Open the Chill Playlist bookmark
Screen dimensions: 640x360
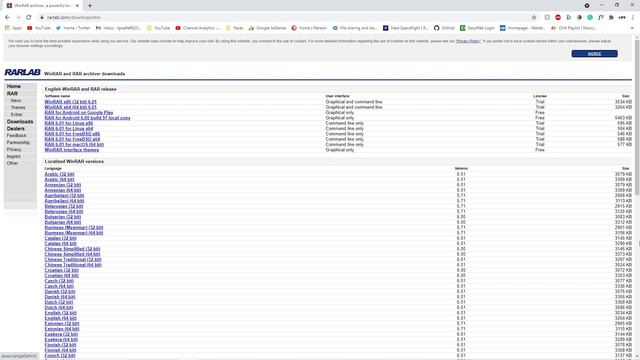point(573,28)
